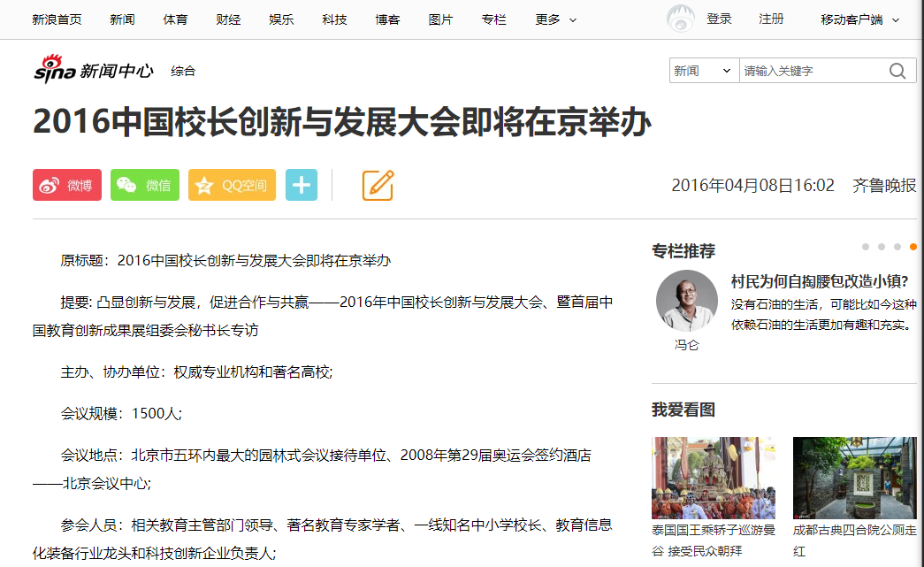Expand the 更多 navigation dropdown
Image resolution: width=924 pixels, height=567 pixels.
pos(555,20)
